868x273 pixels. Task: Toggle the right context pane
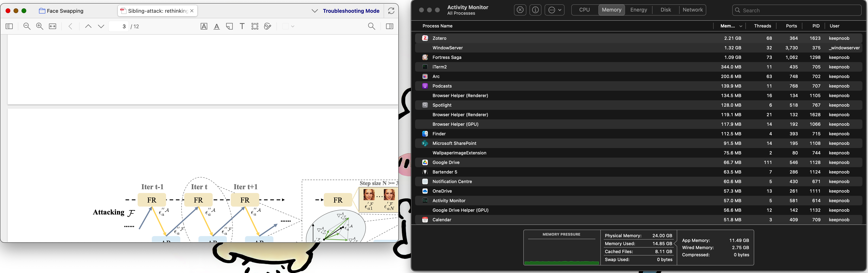tap(389, 26)
